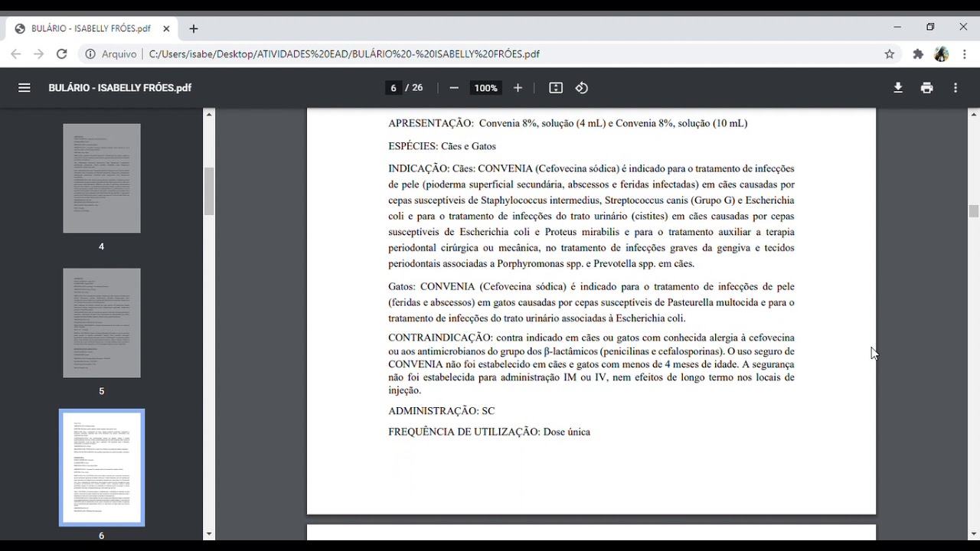980x551 pixels.
Task: Click the ADMINISTRAÇÃO: SC line
Action: [x=441, y=411]
